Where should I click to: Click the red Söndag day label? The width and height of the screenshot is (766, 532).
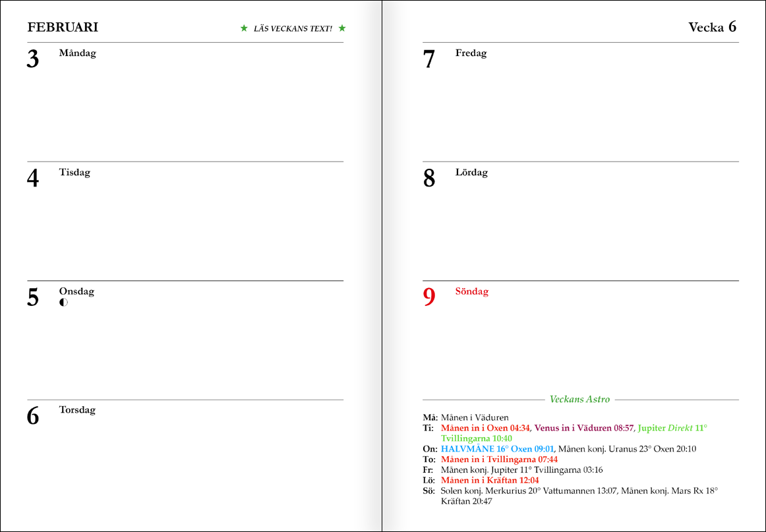click(471, 291)
